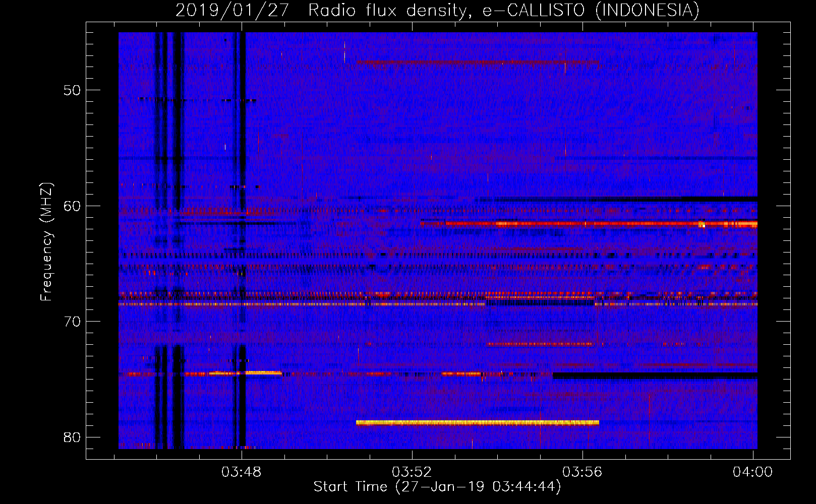Click the yellow streak near 74.5 MHz at 03:48
Viewport: 816px width, 504px height.
pyautogui.click(x=245, y=373)
